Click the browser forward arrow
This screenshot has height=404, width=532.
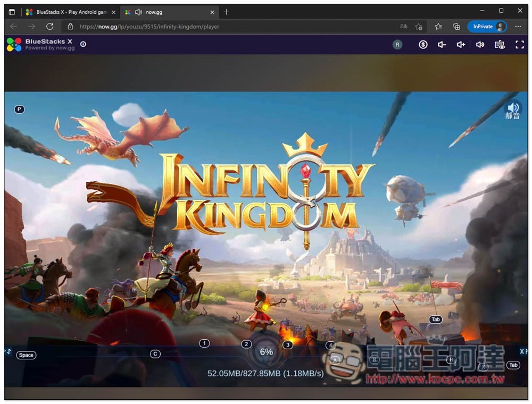(x=31, y=27)
